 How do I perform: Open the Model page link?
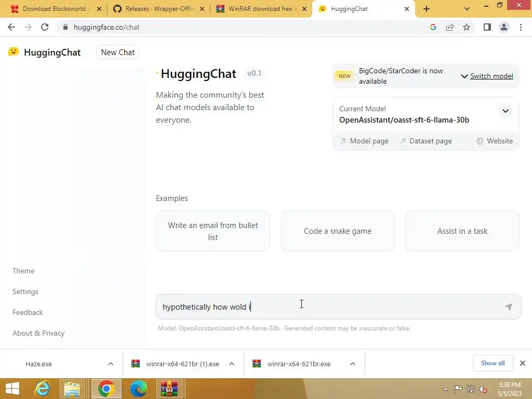(x=364, y=141)
